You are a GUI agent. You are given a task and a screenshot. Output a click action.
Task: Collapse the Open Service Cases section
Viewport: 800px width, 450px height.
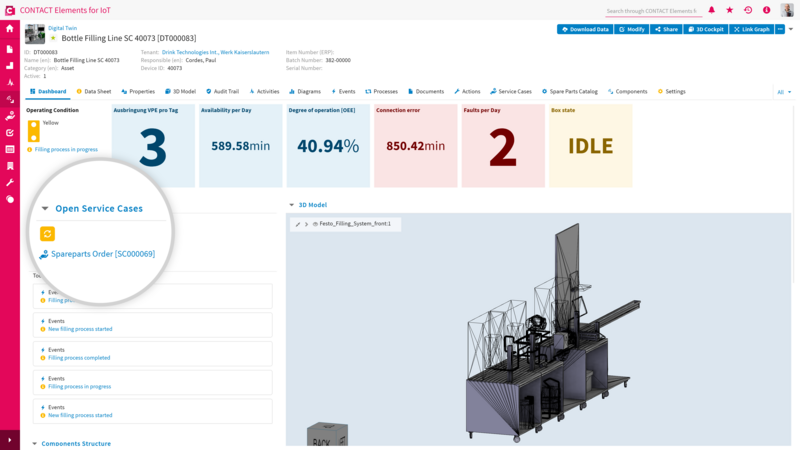[45, 208]
